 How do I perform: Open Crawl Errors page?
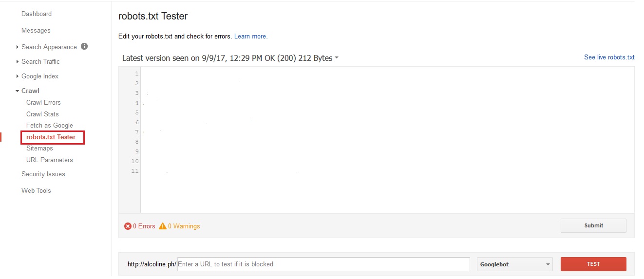(x=43, y=102)
